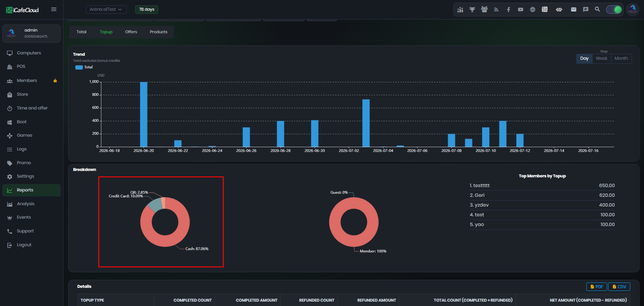The width and height of the screenshot is (644, 306).
Task: Switch to the Offers tab
Action: [131, 32]
